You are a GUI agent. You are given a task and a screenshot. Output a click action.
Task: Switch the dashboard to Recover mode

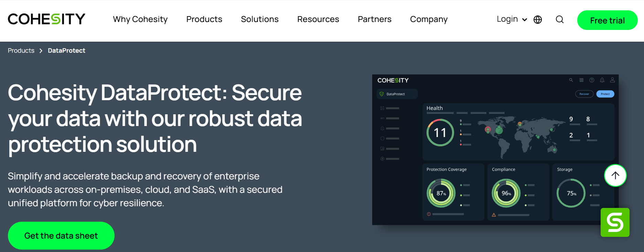(584, 94)
